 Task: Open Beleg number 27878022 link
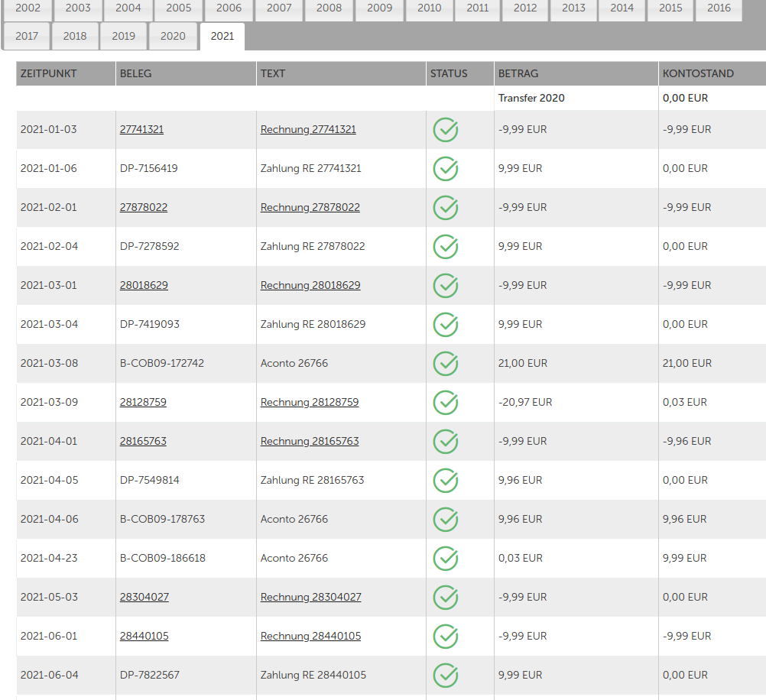click(x=144, y=208)
